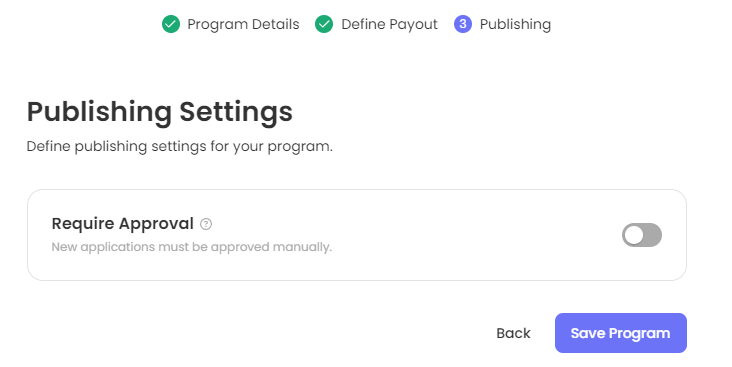Click the manual approval description text

[x=191, y=247]
